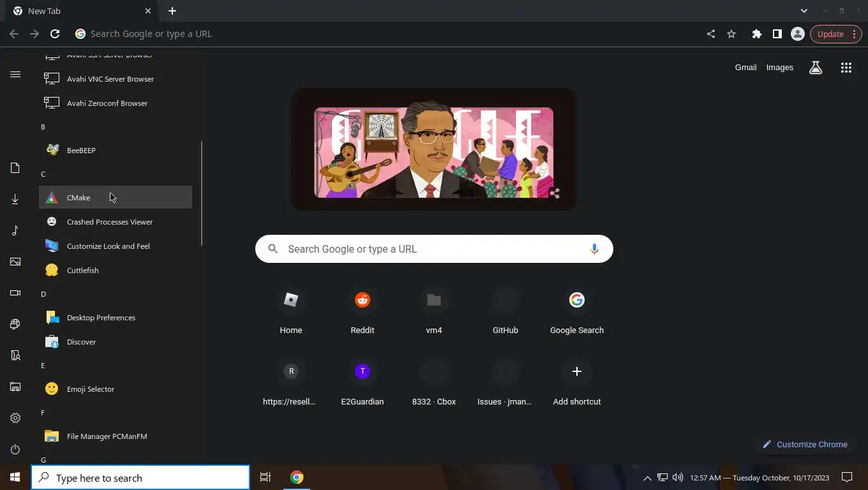Open the Images link

coord(780,68)
